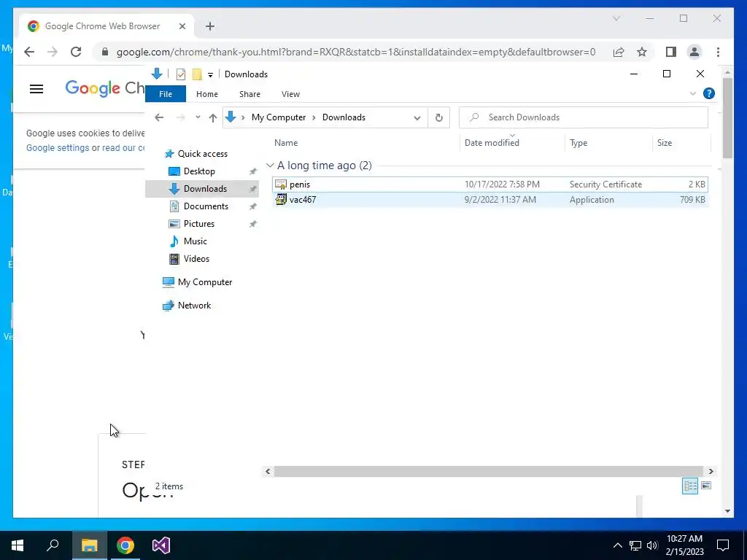Open the Google settings link
The image size is (747, 560).
tap(58, 148)
